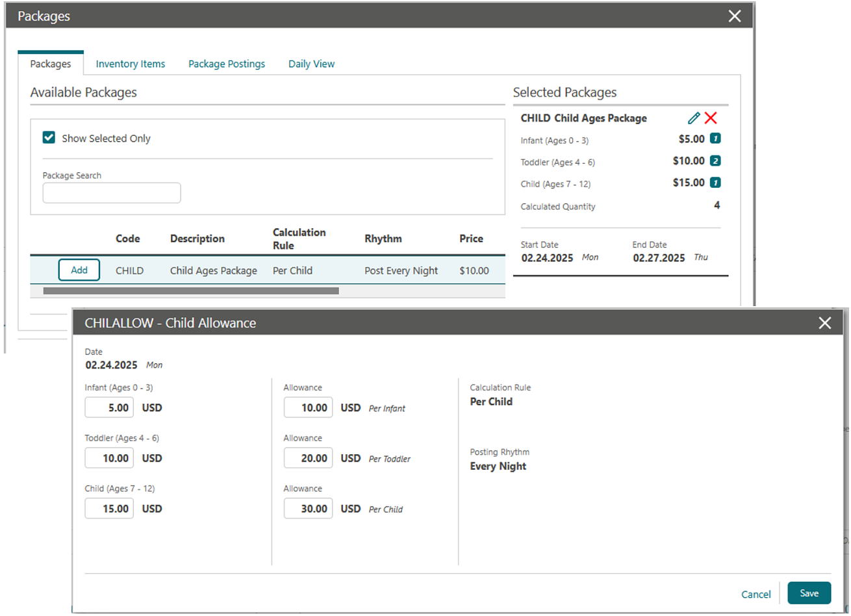Click the Calculation Rule column header
Image resolution: width=851 pixels, height=616 pixels.
[x=299, y=238]
